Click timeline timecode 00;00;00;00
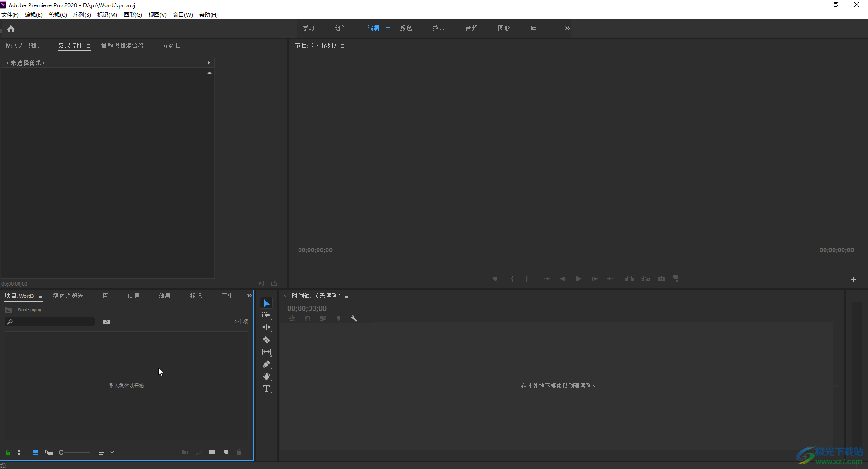The height and width of the screenshot is (469, 868). tap(307, 308)
